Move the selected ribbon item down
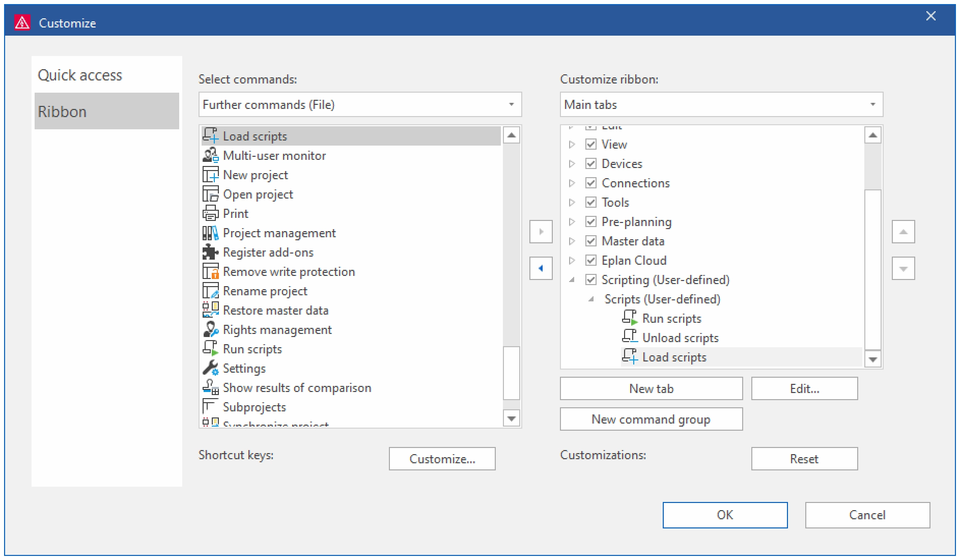959x560 pixels. [903, 268]
